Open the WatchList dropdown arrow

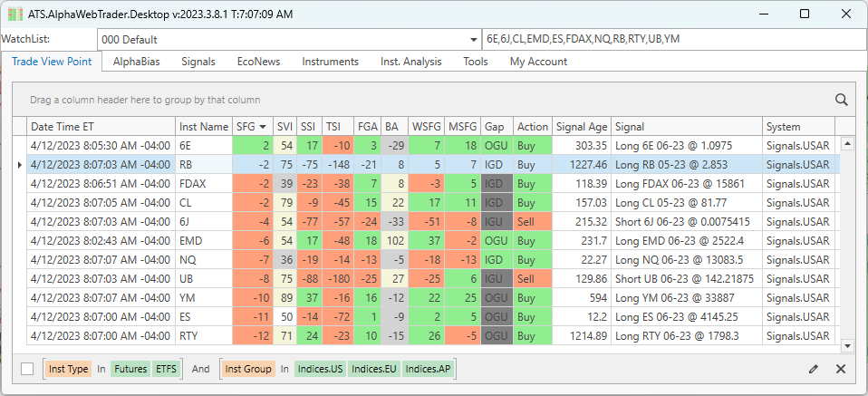point(474,40)
